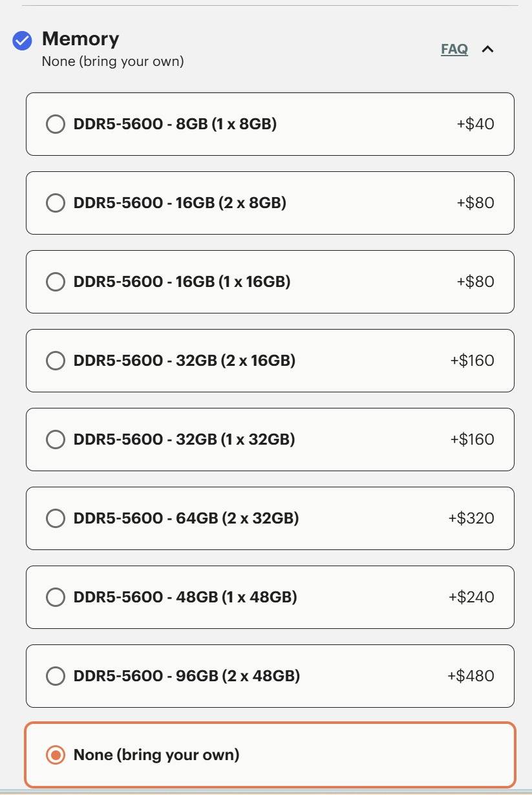Collapse the Memory section chevron
Viewport: 532px width, 795px height.
click(488, 49)
